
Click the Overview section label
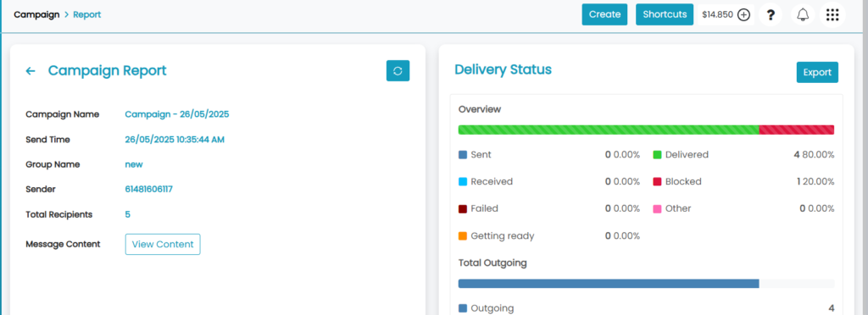pyautogui.click(x=480, y=109)
